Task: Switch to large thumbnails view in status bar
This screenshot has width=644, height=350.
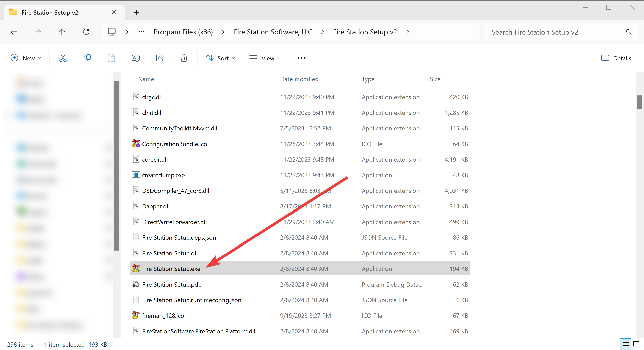Action: pos(636,344)
